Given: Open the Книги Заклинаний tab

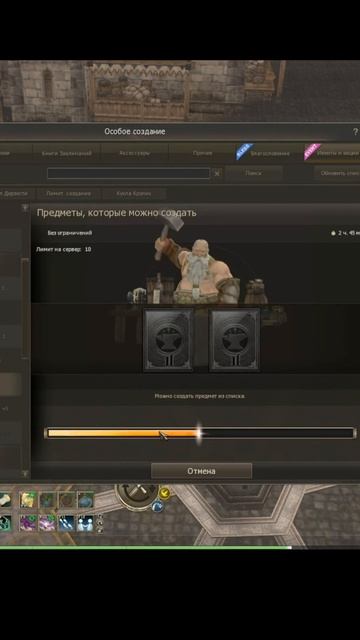Looking at the screenshot, I should [67, 153].
